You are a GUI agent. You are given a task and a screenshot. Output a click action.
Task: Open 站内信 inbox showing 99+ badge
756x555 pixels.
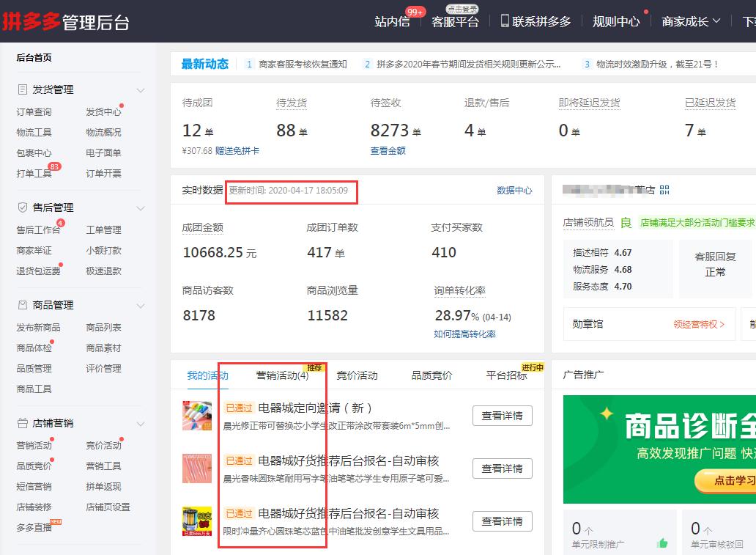coord(393,22)
